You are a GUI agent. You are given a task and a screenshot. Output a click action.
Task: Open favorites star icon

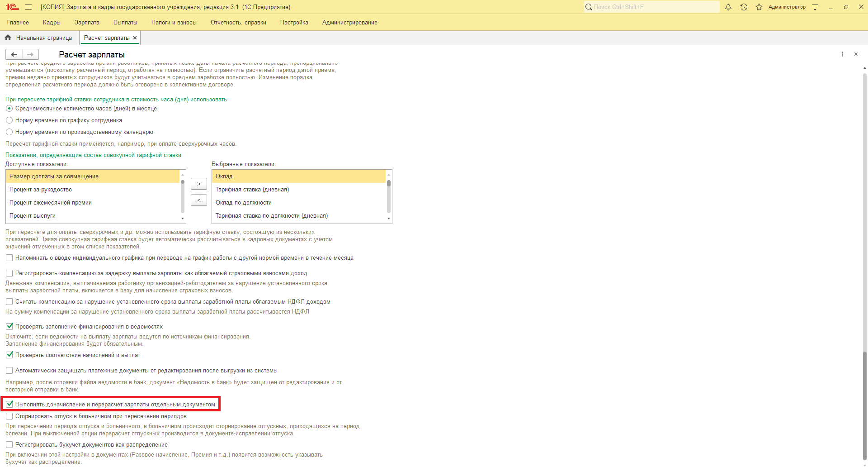click(759, 7)
